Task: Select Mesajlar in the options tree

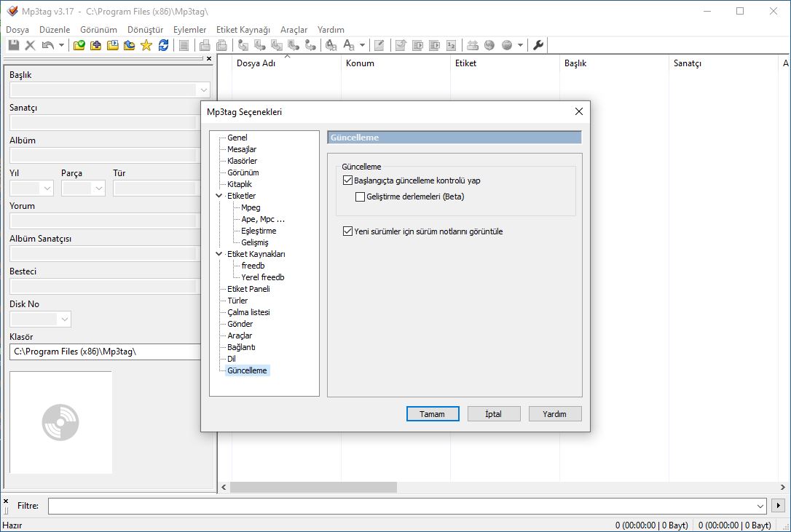Action: pos(242,149)
